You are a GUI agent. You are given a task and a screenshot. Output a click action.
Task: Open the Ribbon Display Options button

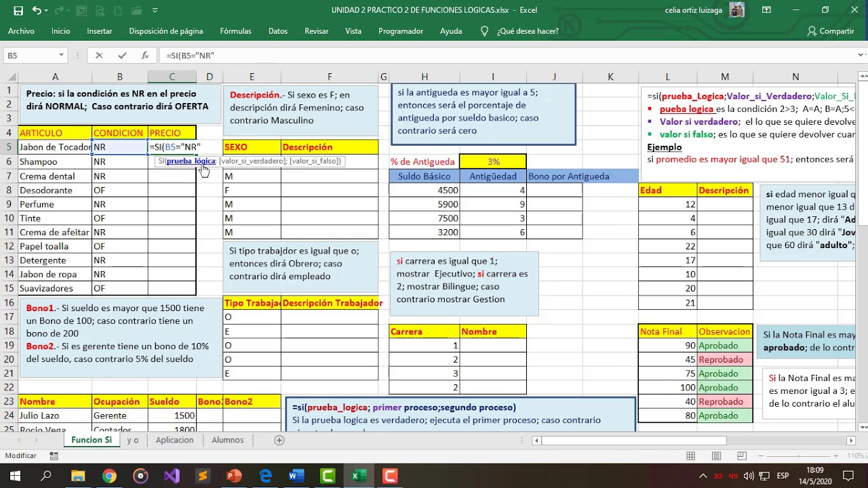tap(766, 10)
